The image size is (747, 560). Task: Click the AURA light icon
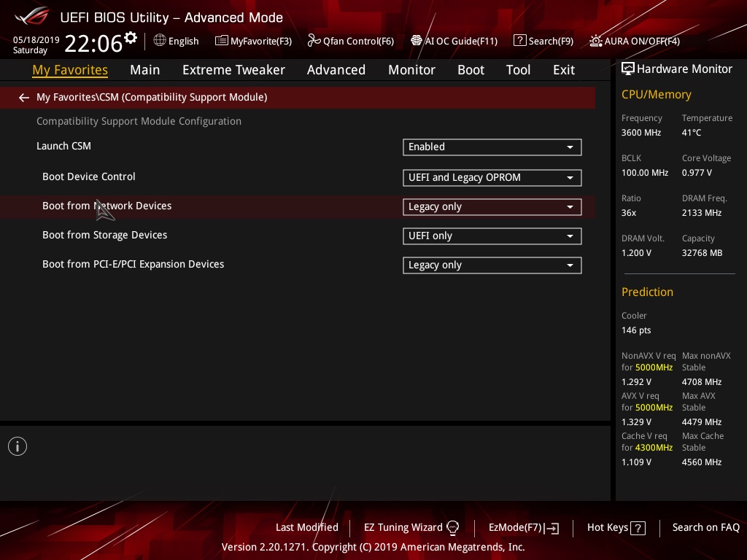coord(596,41)
